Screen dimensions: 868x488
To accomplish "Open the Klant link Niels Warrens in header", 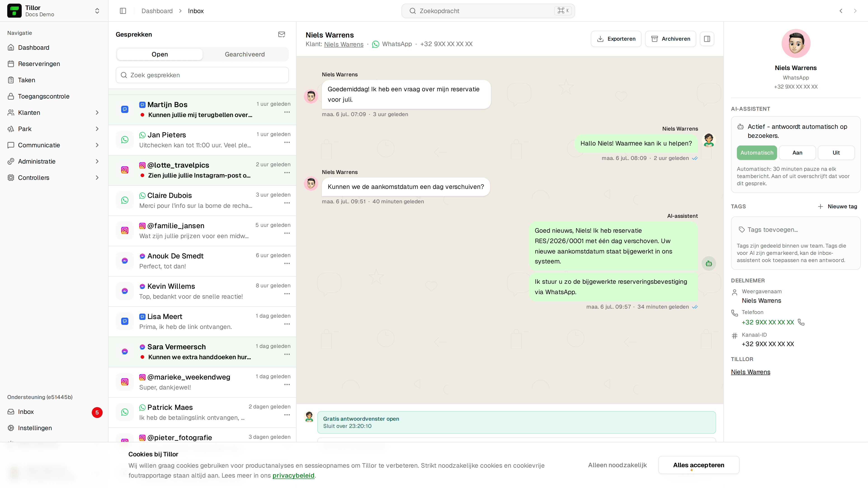I will (x=344, y=44).
